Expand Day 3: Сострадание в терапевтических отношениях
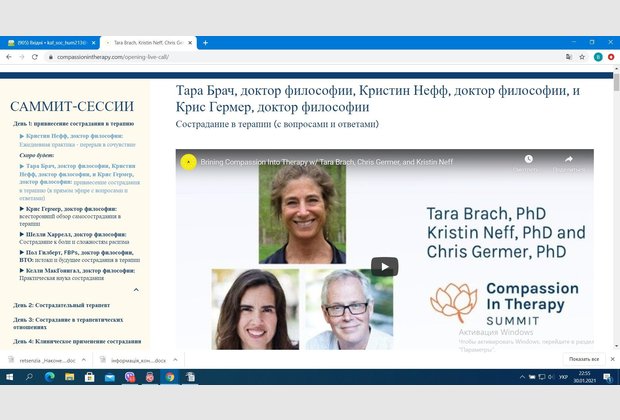 pyautogui.click(x=70, y=321)
